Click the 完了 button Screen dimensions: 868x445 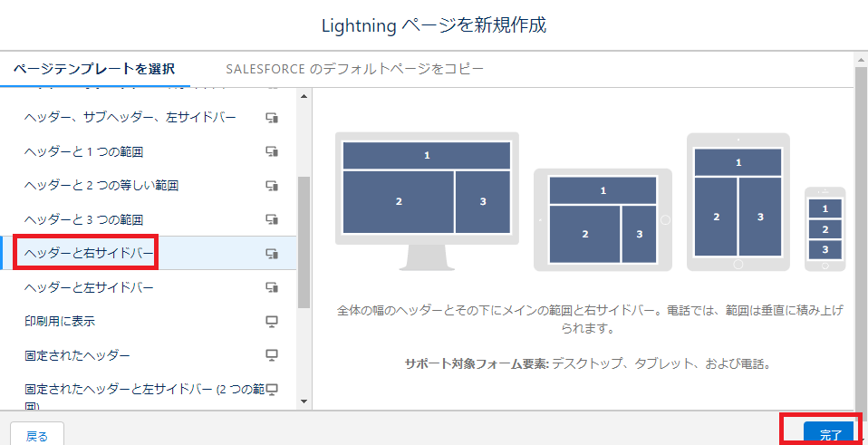pos(830,434)
